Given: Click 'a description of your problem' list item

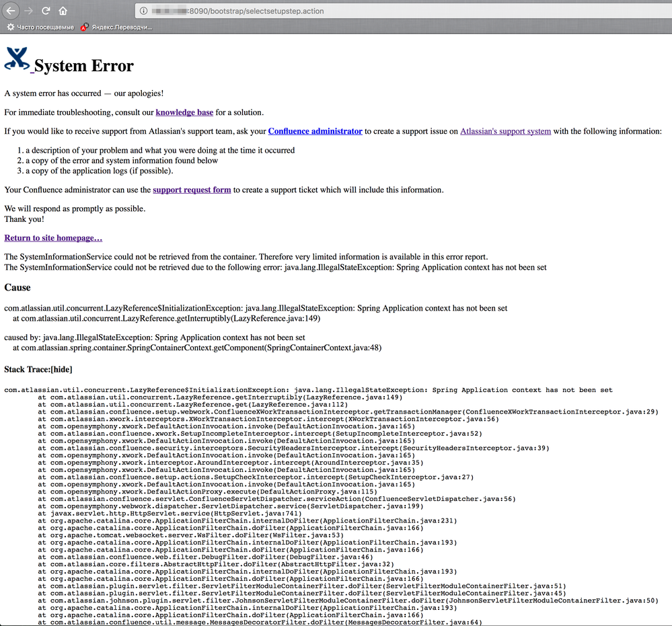Looking at the screenshot, I should point(160,151).
